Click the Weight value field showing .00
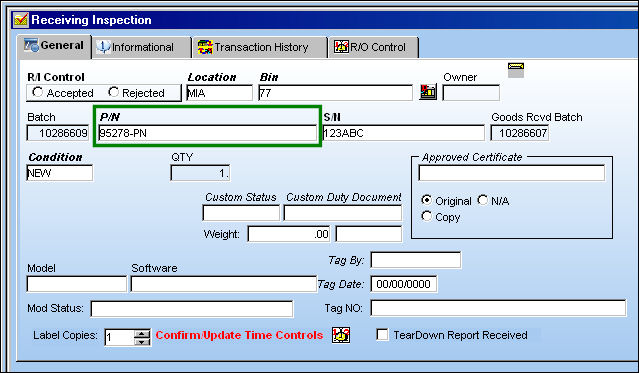 [x=289, y=234]
